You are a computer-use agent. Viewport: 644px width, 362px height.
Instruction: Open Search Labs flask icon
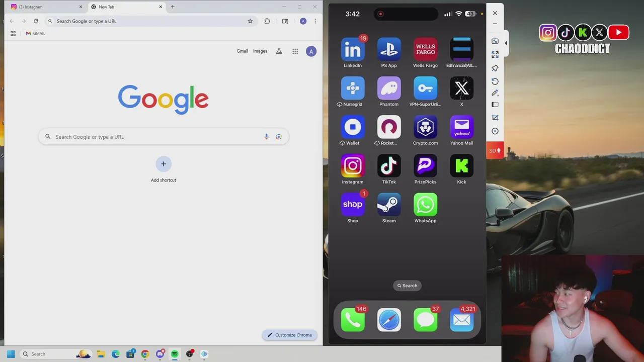tap(279, 51)
